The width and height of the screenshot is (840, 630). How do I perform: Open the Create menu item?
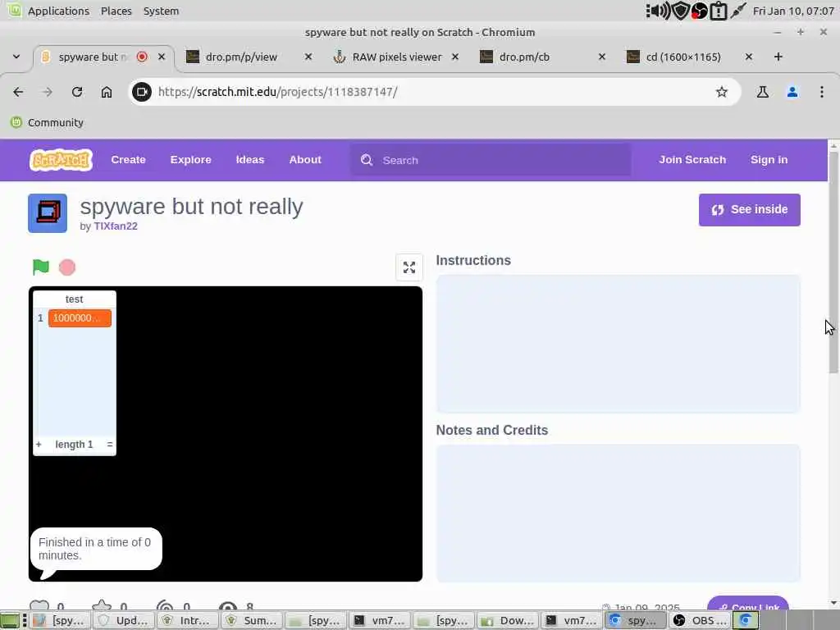(128, 160)
